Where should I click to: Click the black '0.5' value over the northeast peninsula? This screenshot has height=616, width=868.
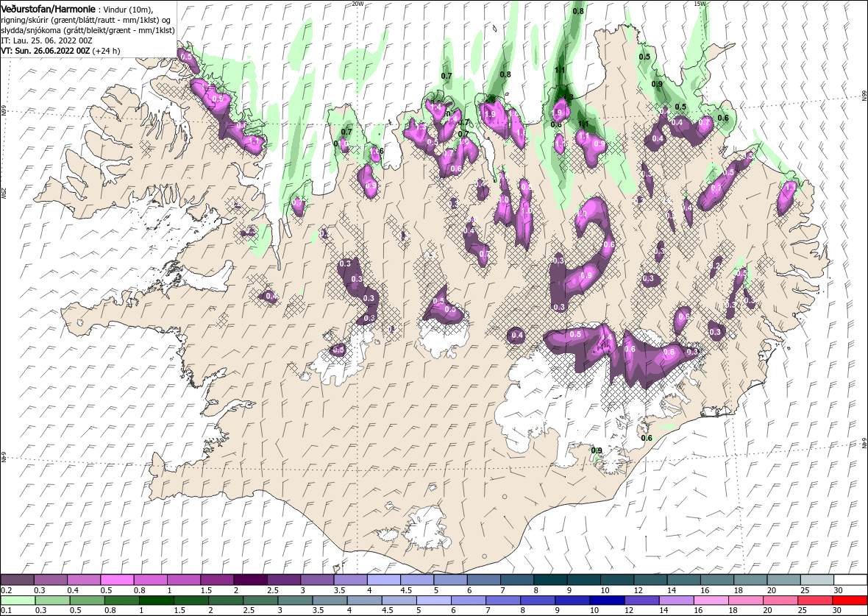click(644, 57)
